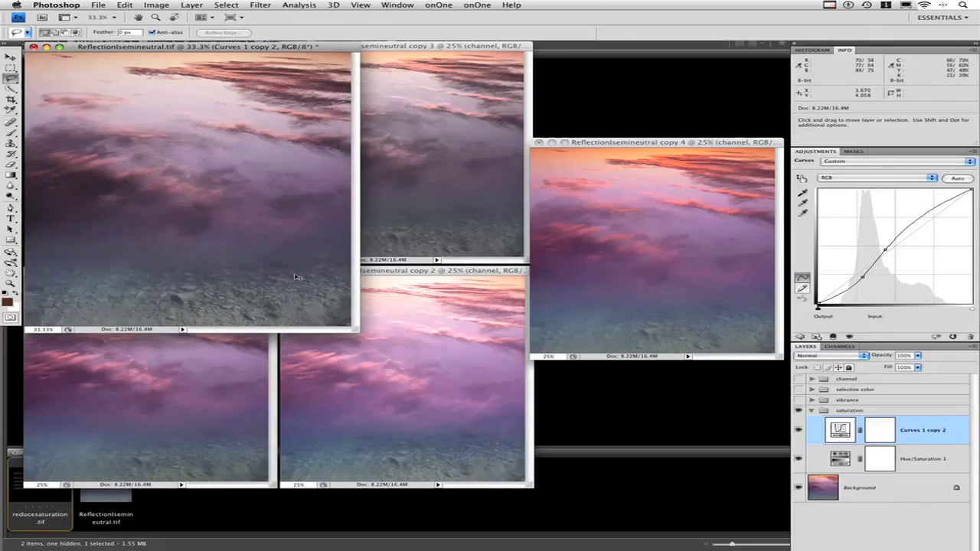Open the Layer menu
The image size is (980, 551).
(191, 5)
